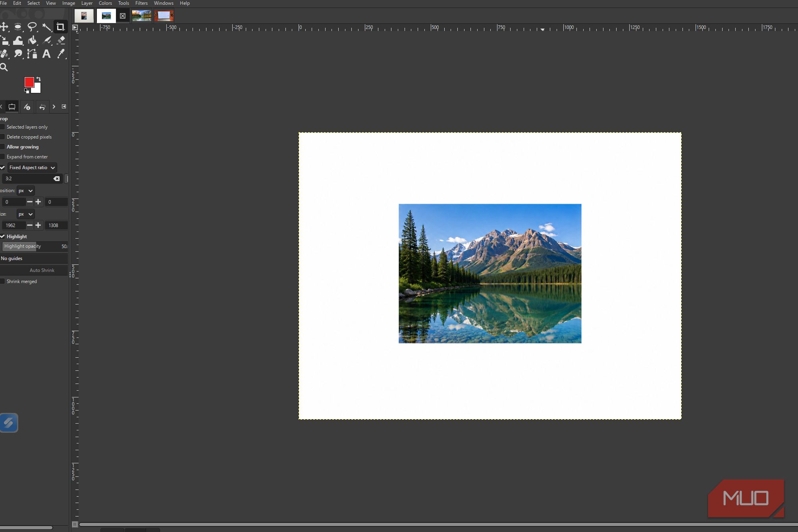Click the red foreground color swatch
The height and width of the screenshot is (532, 798).
(29, 82)
